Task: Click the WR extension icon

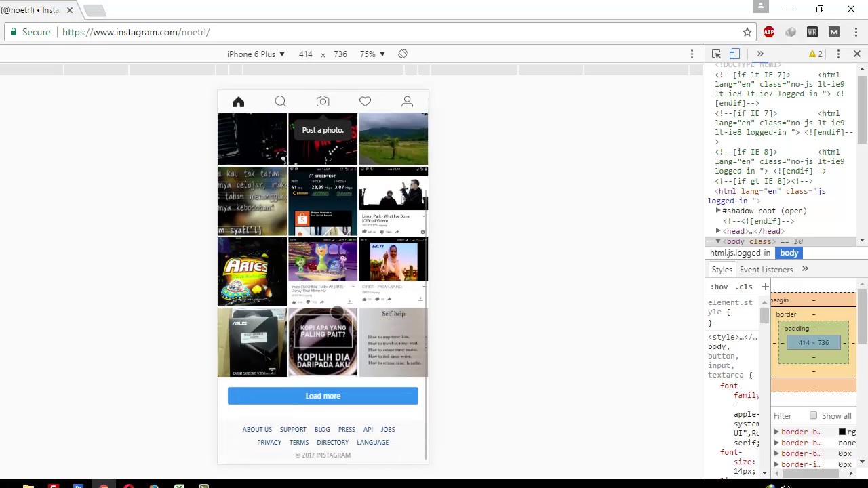Action: tap(812, 32)
